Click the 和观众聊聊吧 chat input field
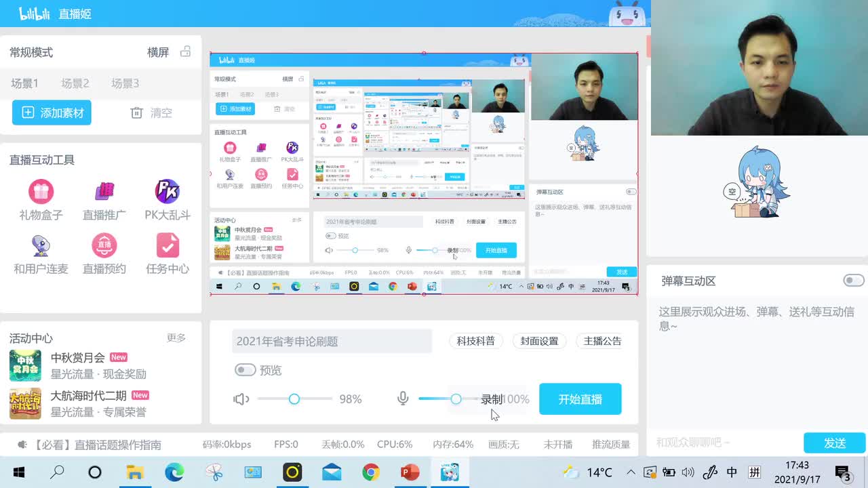868x488 pixels. [724, 443]
